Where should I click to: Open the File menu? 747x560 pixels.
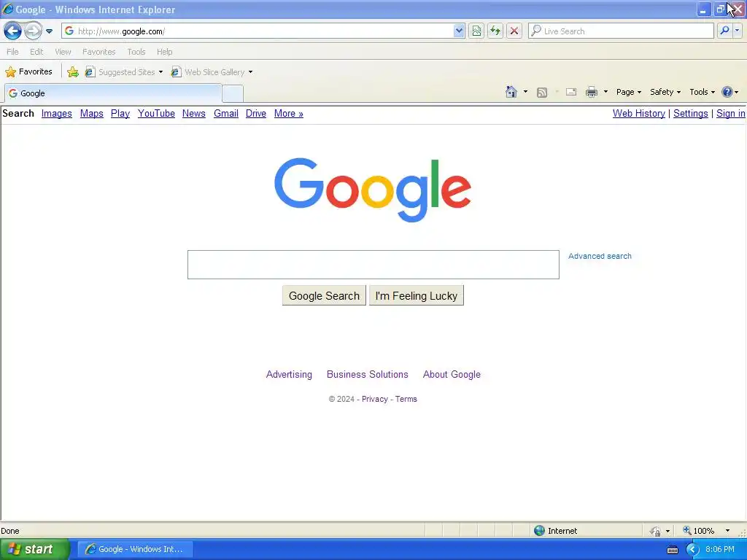tap(13, 52)
